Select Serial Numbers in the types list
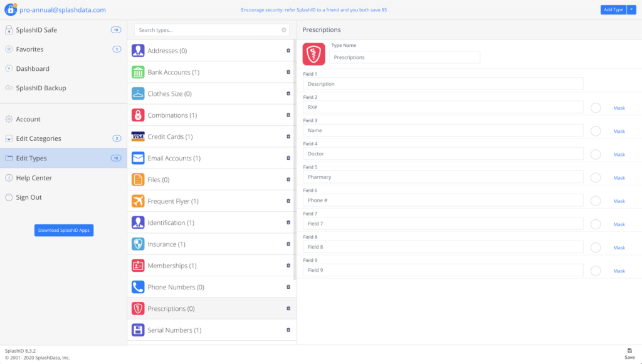642x364 pixels. (x=174, y=330)
